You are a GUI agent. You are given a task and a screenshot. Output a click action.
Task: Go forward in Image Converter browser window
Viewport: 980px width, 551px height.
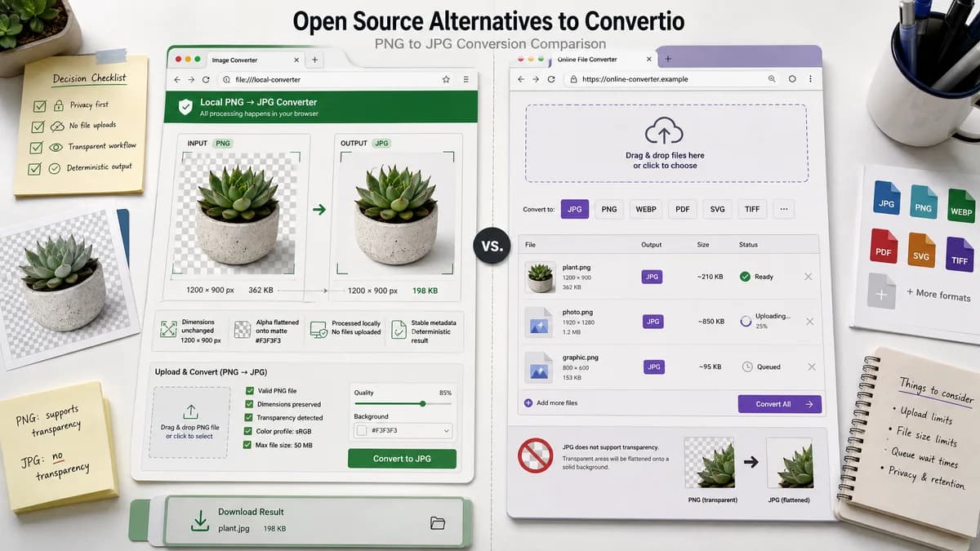pyautogui.click(x=191, y=80)
